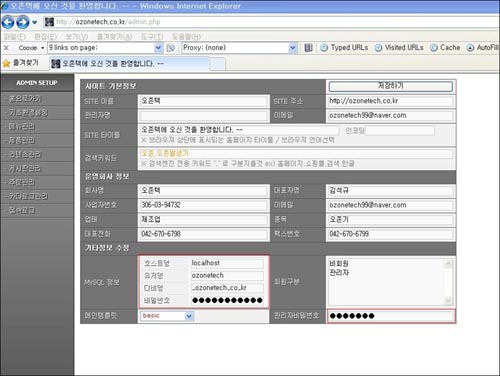Open the 즐겨찾기(A) menu
This screenshot has height=376, width=500.
coord(114,37)
